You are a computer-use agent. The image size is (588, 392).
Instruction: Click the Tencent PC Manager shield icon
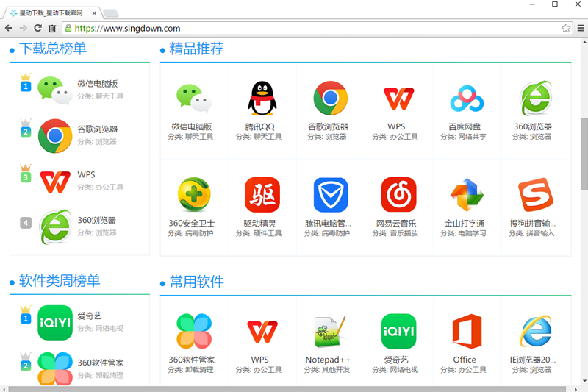click(x=330, y=195)
